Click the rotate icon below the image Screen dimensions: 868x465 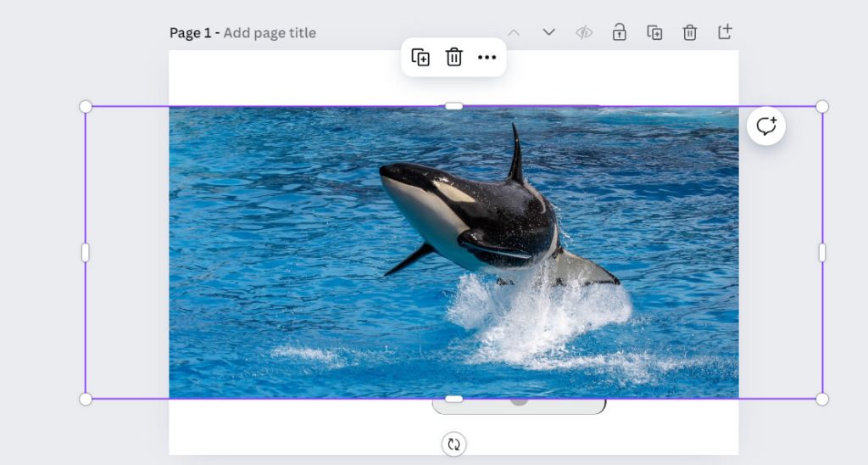point(453,444)
